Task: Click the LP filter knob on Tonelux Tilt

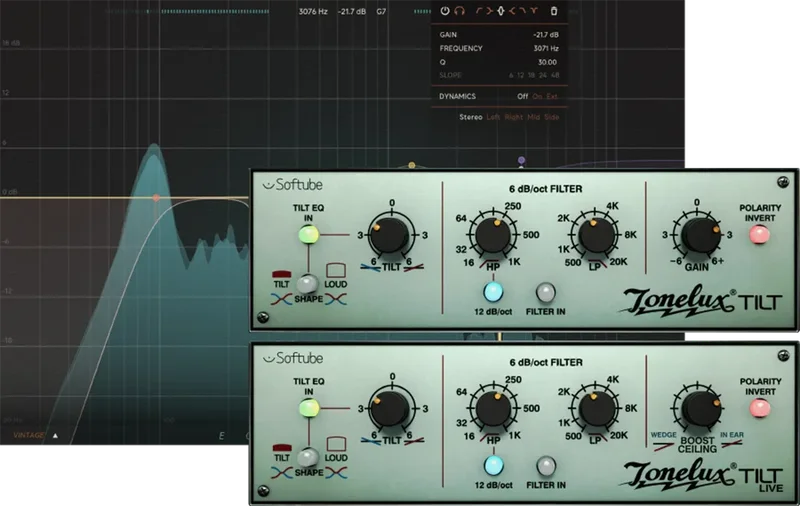Action: [x=595, y=235]
